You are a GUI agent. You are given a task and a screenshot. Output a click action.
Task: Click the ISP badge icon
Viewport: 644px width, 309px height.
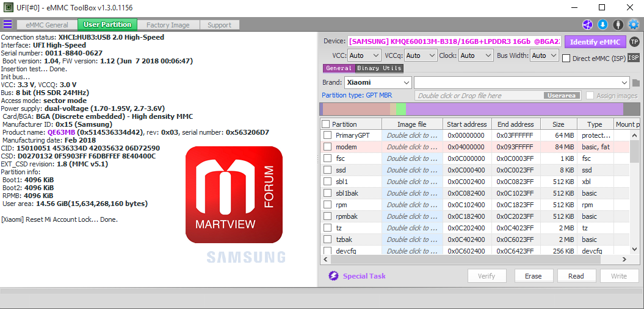[x=634, y=58]
